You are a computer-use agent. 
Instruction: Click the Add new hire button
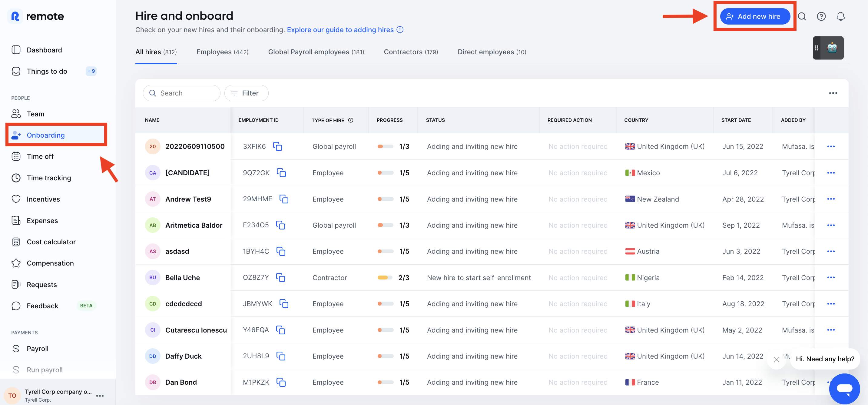[755, 16]
